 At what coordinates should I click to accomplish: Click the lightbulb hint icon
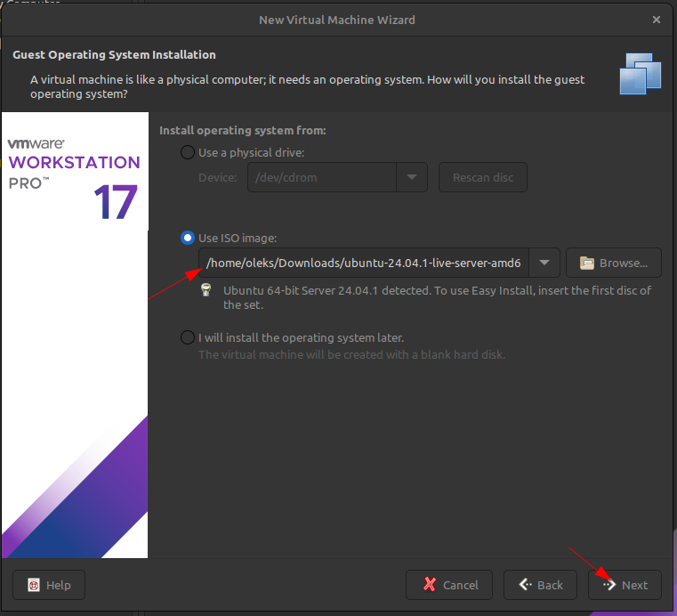(x=206, y=290)
